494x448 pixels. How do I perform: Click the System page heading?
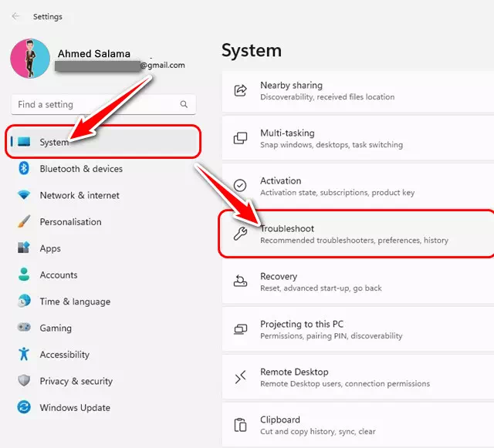(252, 50)
